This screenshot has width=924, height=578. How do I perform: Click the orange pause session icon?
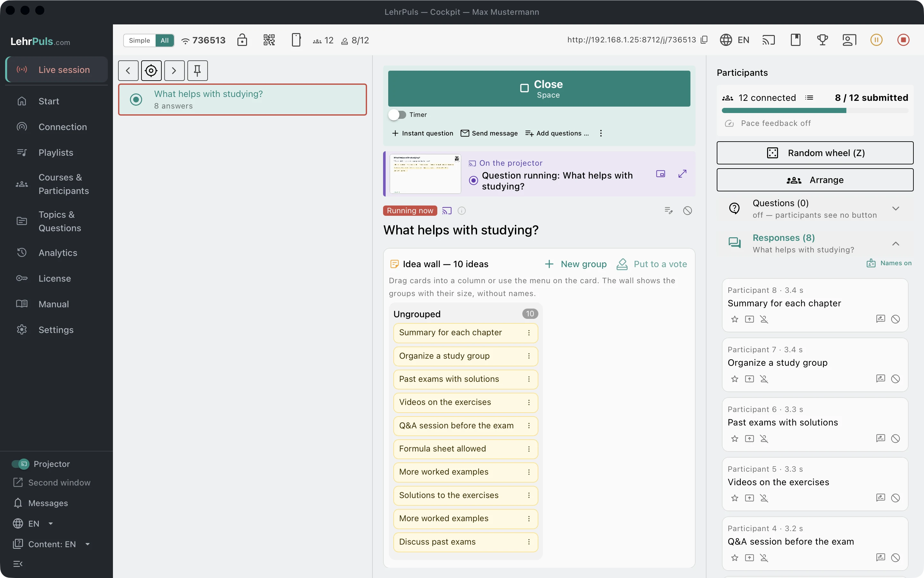click(876, 40)
